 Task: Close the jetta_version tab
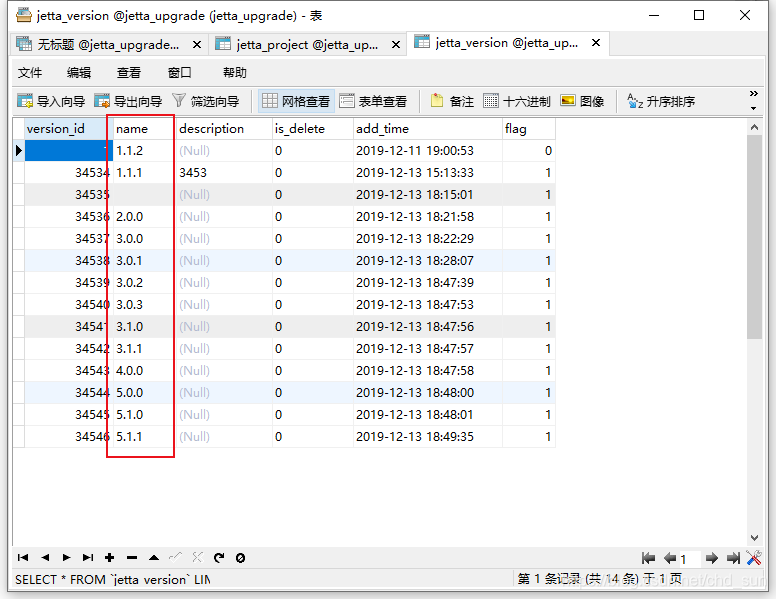pos(596,43)
